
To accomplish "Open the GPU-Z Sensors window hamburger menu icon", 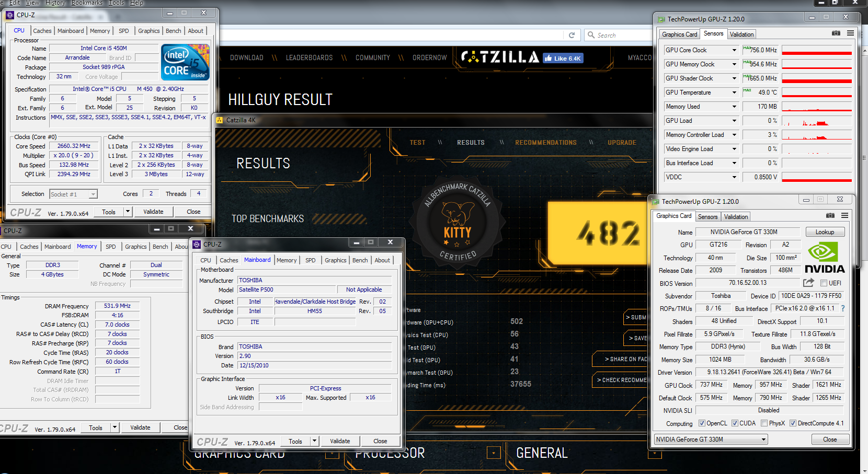I will [x=850, y=33].
